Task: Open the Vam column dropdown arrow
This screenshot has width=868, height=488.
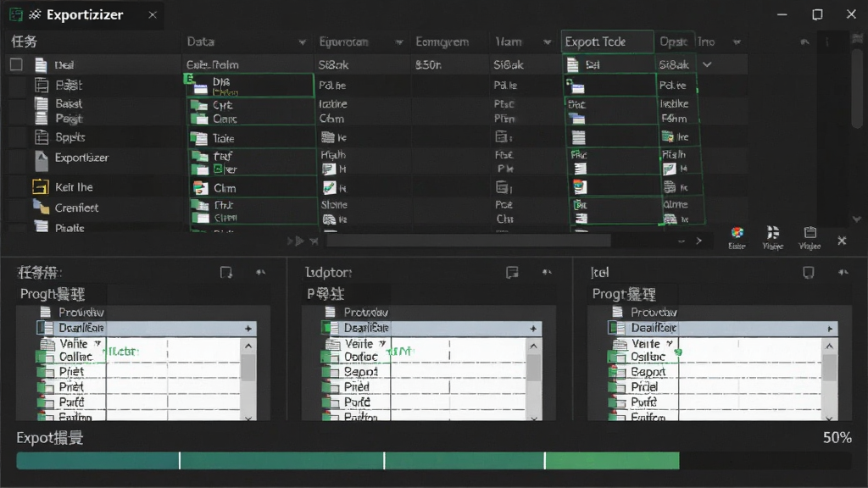Action: pyautogui.click(x=548, y=42)
